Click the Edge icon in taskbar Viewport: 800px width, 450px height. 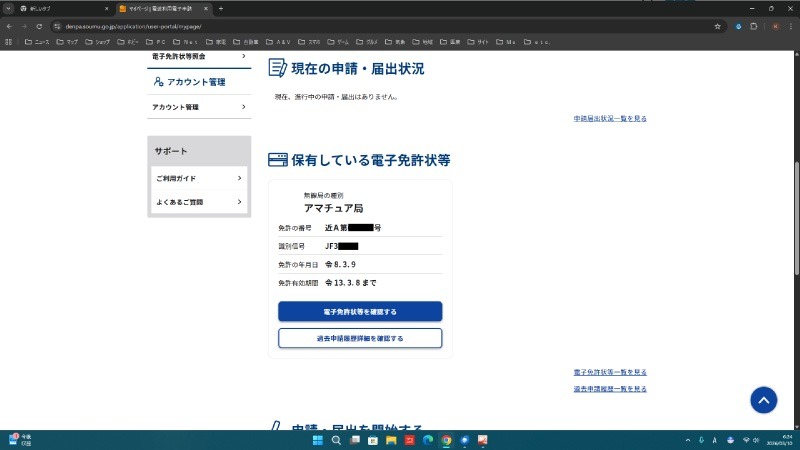[x=427, y=440]
